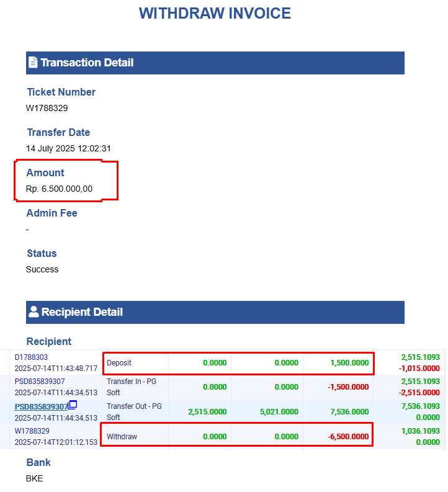Click the document icon beside Transaction Detail

coord(33,62)
